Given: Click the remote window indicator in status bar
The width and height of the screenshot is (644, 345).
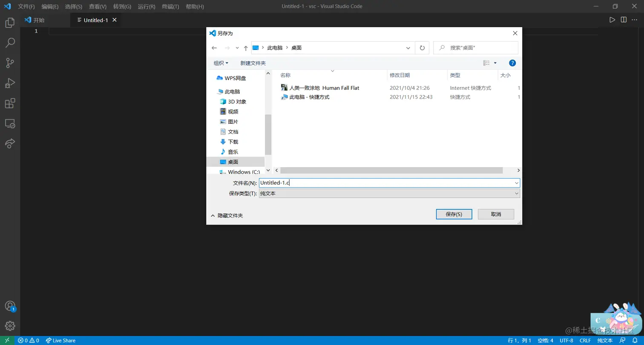Looking at the screenshot, I should coord(7,340).
